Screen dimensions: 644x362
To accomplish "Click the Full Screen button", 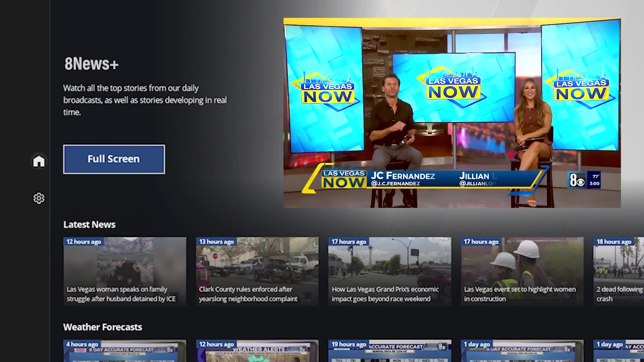I will pyautogui.click(x=114, y=159).
